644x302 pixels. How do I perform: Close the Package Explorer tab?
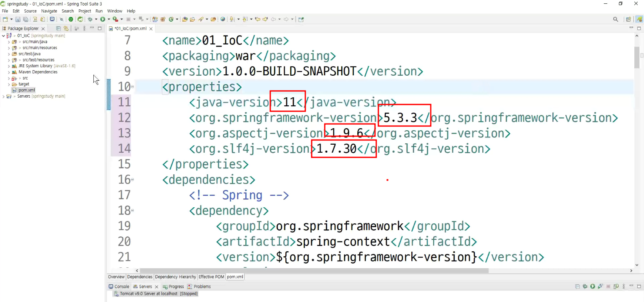pyautogui.click(x=43, y=29)
